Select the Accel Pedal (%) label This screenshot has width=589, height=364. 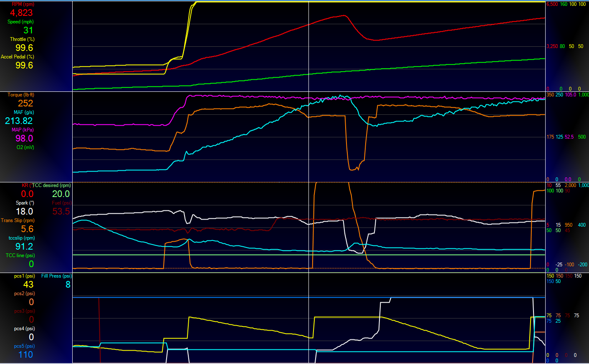click(18, 57)
